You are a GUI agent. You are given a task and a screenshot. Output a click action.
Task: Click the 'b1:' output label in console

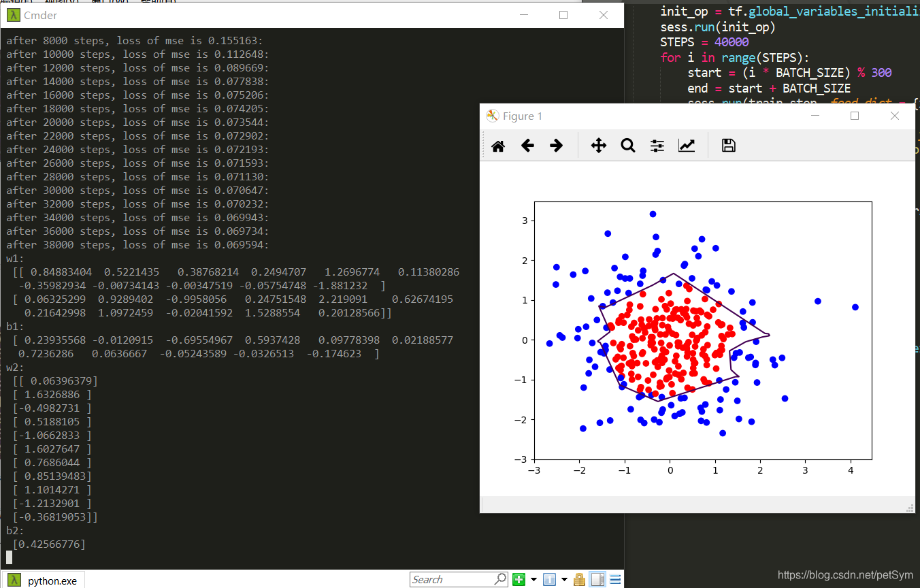tap(15, 327)
